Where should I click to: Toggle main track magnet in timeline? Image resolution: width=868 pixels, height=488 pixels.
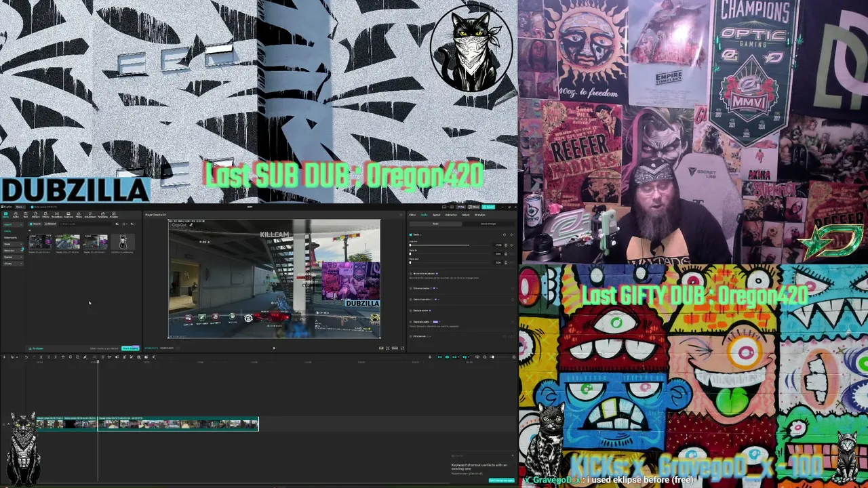[440, 357]
